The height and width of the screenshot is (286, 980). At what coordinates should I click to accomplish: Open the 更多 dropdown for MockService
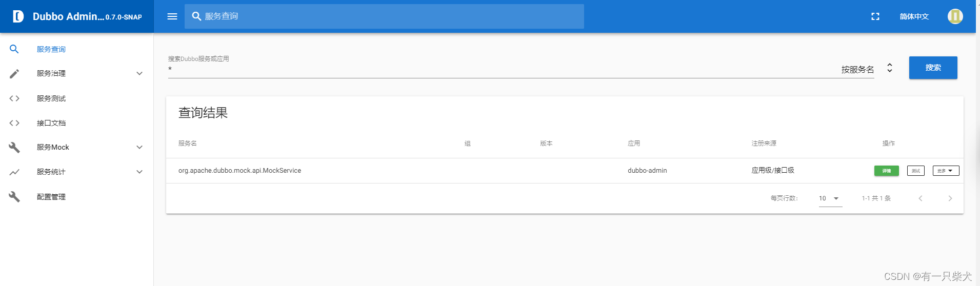click(x=946, y=171)
